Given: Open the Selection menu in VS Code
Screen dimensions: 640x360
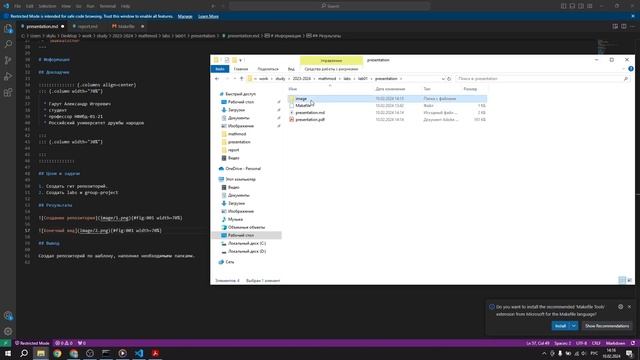Looking at the screenshot, I should 47,6.
